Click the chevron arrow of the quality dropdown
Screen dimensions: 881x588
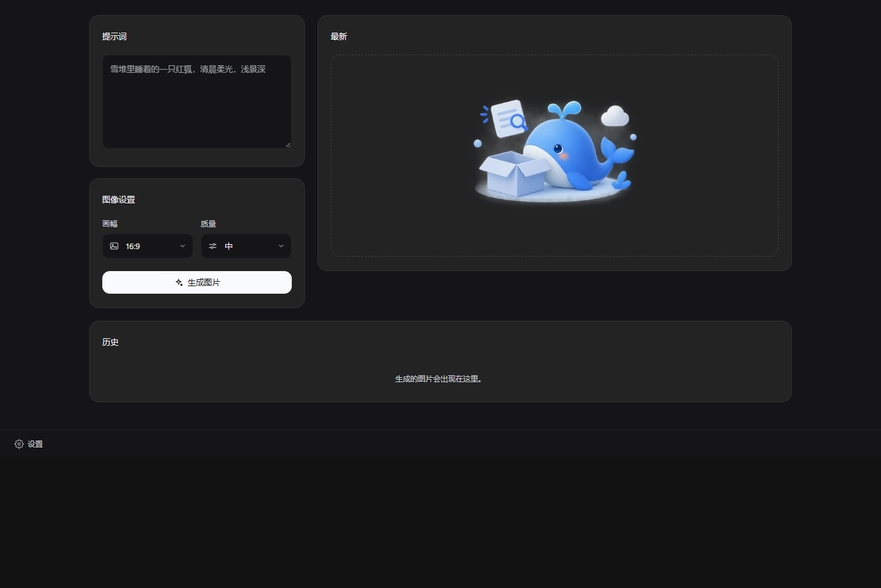pos(281,246)
